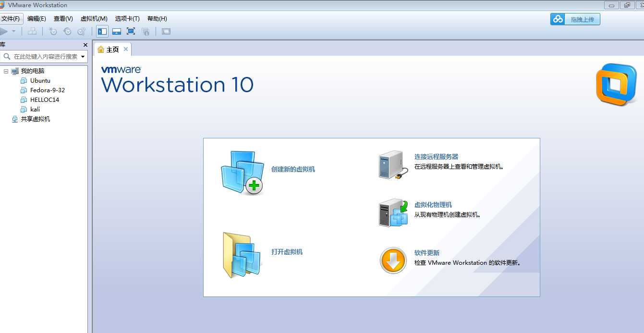Viewport: 644px width, 333px height.
Task: Open the 编辑(E) menu
Action: (36, 19)
